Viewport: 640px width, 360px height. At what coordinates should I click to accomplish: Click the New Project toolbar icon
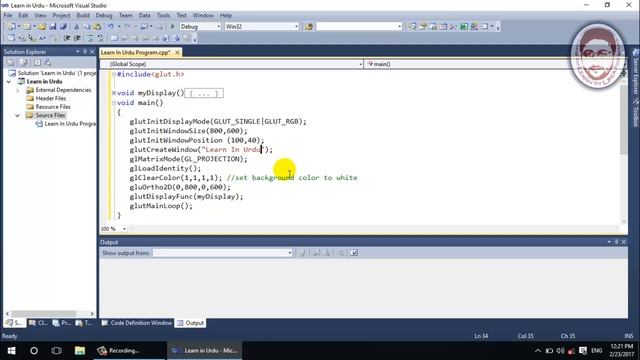click(x=11, y=27)
